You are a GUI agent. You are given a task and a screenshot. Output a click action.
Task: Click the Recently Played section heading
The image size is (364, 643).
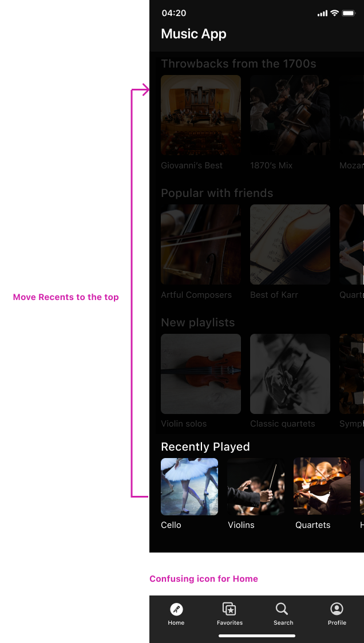(205, 447)
